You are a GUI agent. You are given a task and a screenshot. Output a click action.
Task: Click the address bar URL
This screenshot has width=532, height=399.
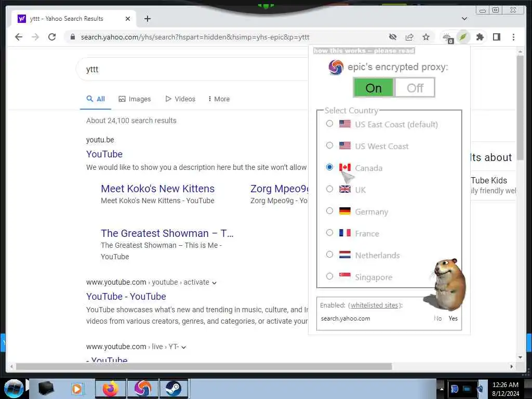(x=195, y=37)
